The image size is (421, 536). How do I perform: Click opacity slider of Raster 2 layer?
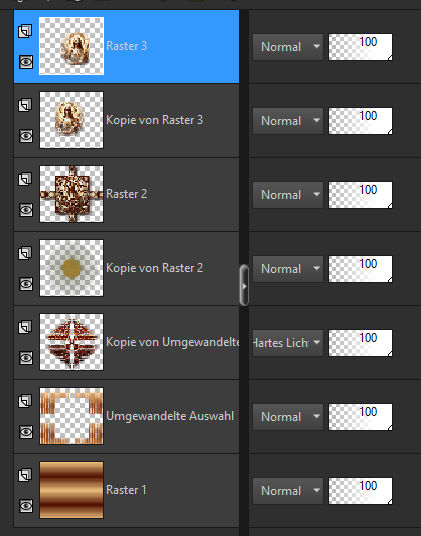pyautogui.click(x=361, y=195)
